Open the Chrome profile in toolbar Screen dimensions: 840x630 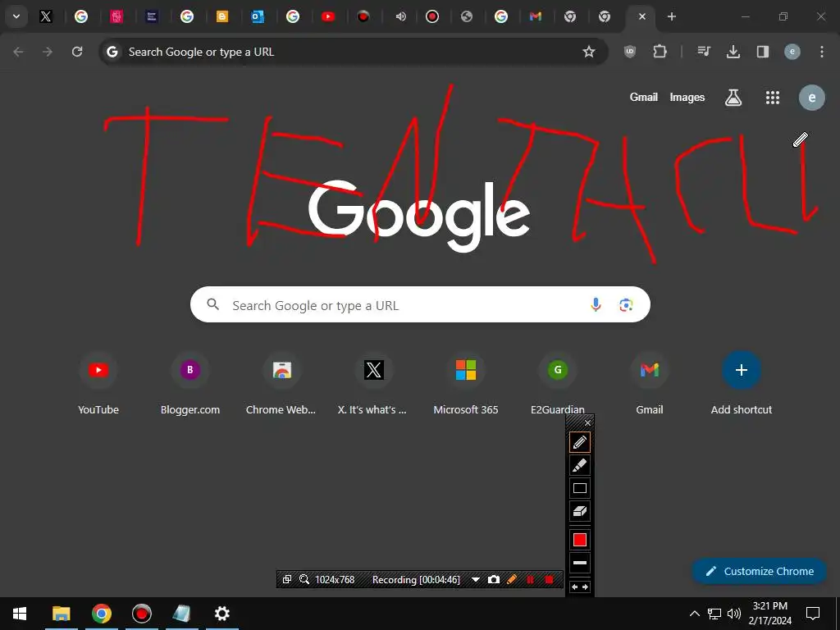[792, 52]
